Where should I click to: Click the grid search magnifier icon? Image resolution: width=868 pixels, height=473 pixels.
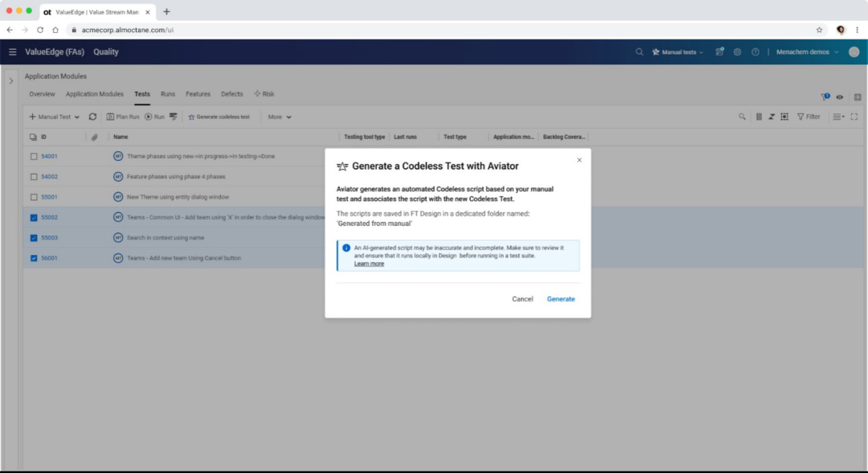click(742, 117)
